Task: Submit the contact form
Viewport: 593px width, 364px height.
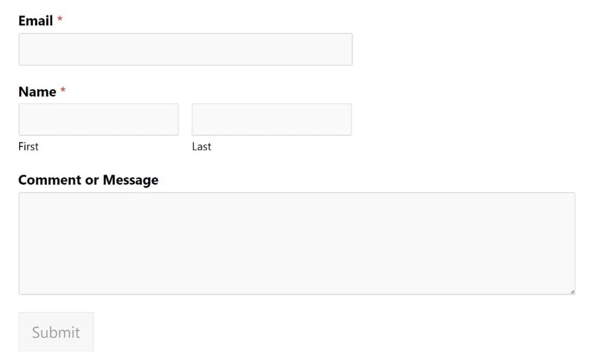Action: [x=56, y=331]
